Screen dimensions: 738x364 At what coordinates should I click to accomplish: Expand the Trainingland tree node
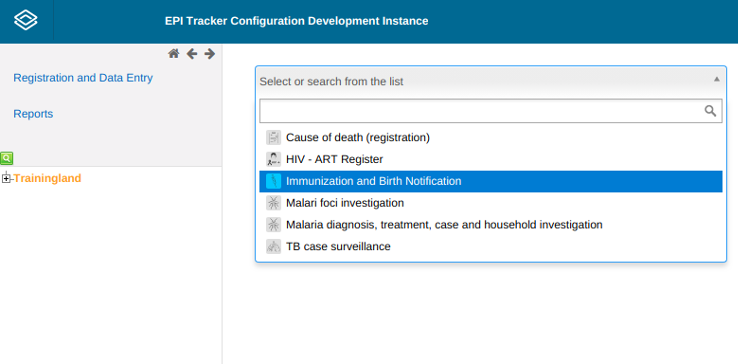point(6,178)
